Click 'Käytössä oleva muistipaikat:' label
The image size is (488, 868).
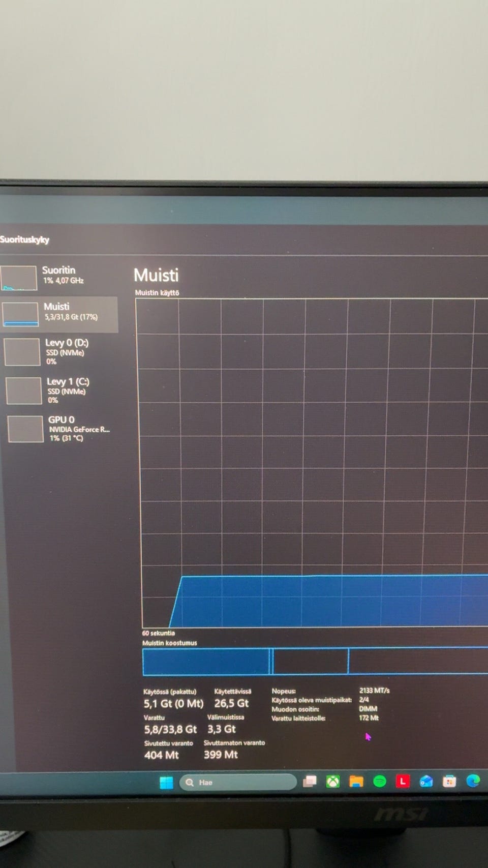pyautogui.click(x=312, y=700)
